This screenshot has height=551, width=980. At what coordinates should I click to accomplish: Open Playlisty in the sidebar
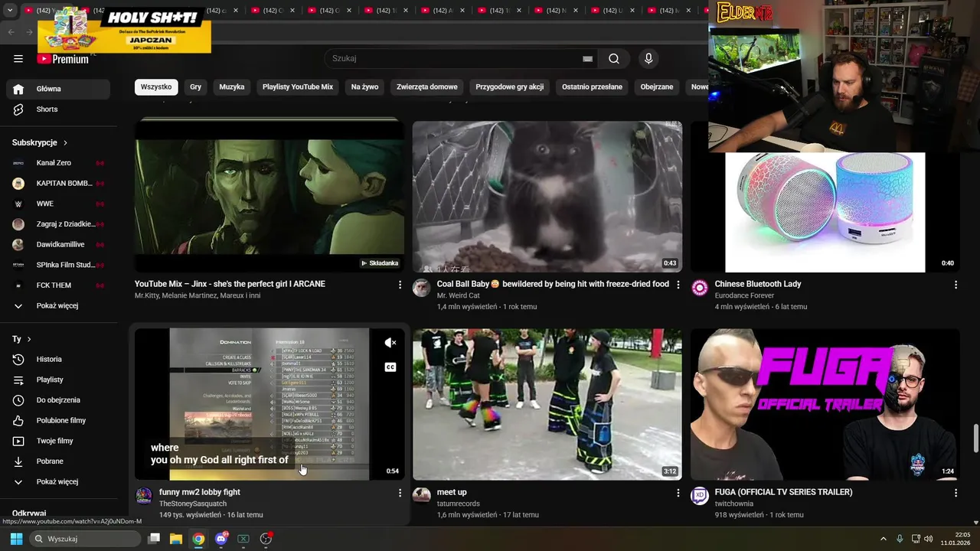pyautogui.click(x=58, y=380)
